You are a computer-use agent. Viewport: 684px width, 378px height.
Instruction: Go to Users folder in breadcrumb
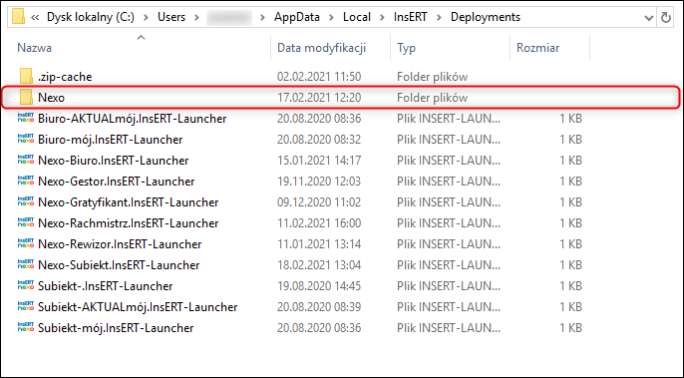click(171, 17)
